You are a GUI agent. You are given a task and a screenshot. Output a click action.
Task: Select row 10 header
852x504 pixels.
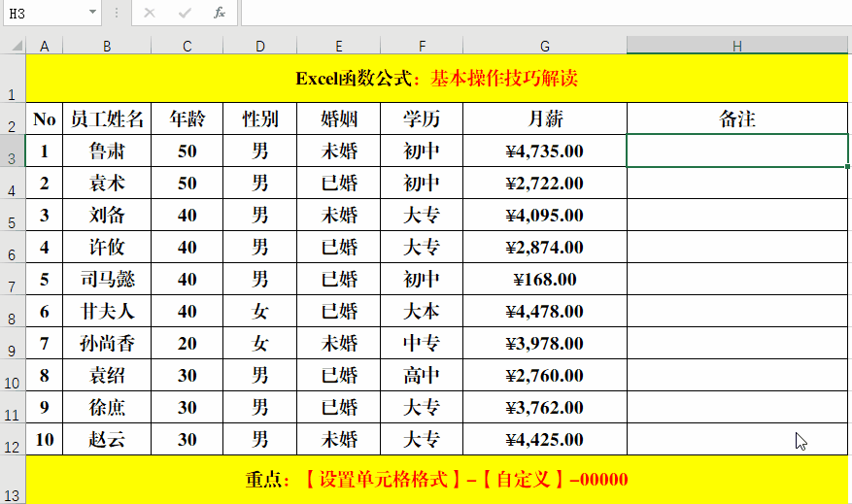click(x=13, y=375)
